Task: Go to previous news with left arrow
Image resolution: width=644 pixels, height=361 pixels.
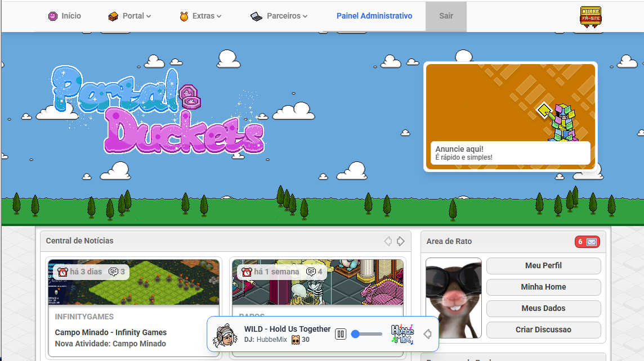Action: tap(388, 241)
